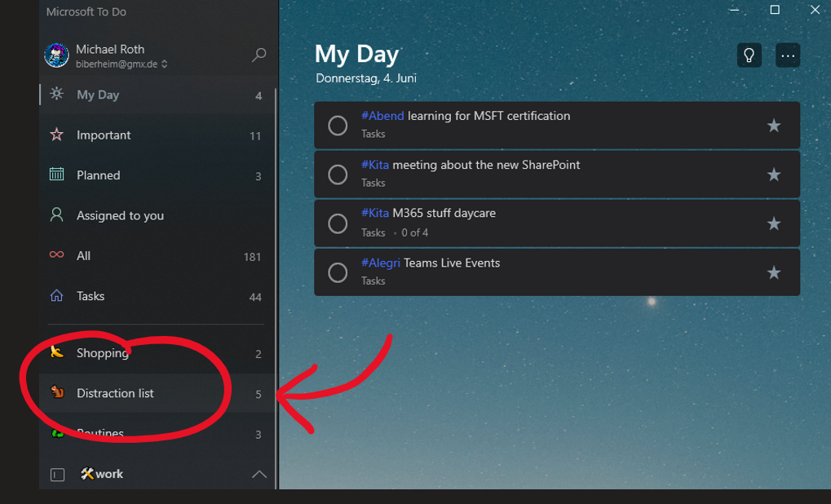Click the calendar icon beside Planned
Screen dimensions: 831x504
coord(57,175)
